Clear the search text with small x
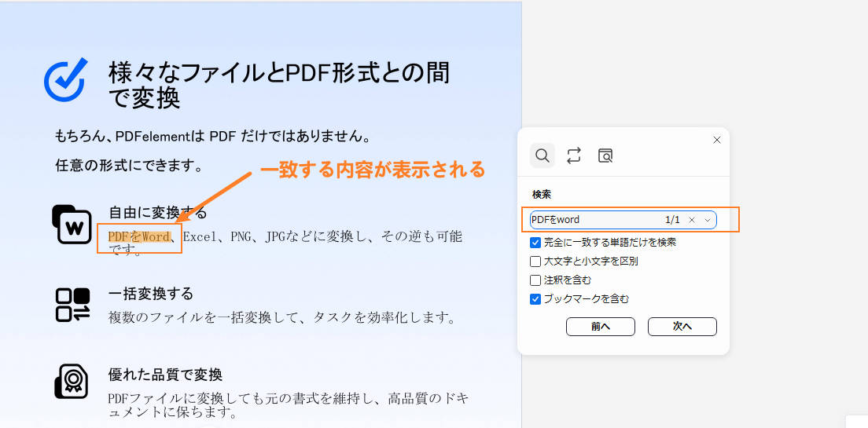Screen dimensions: 868x428 [692, 220]
